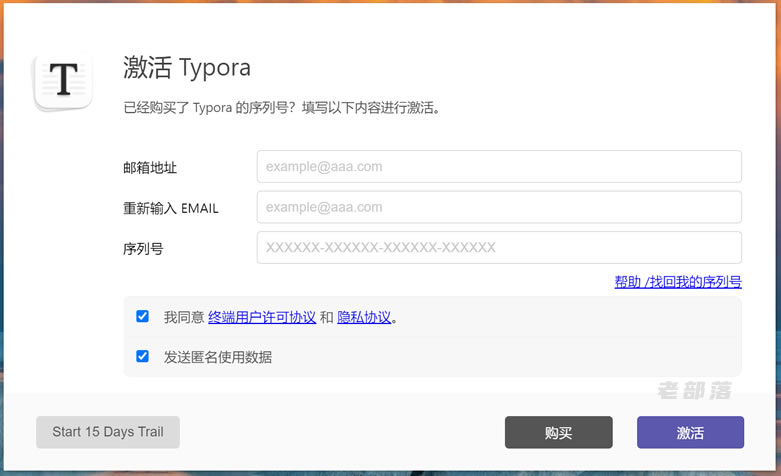The width and height of the screenshot is (781, 476).
Task: Click the 激活 activate button
Action: [690, 432]
